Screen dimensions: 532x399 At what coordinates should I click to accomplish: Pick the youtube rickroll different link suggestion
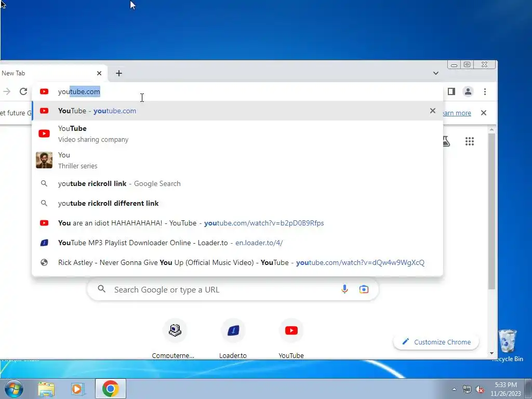click(x=237, y=203)
